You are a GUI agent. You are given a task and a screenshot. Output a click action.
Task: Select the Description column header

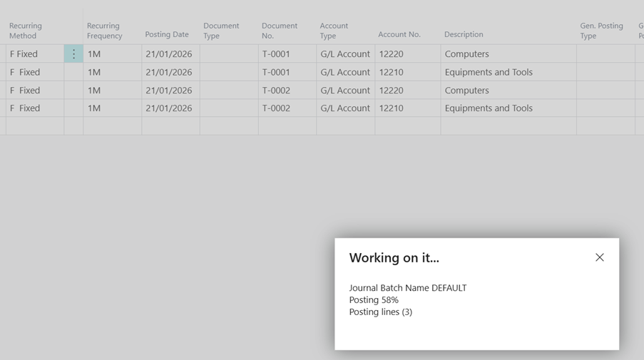(464, 34)
